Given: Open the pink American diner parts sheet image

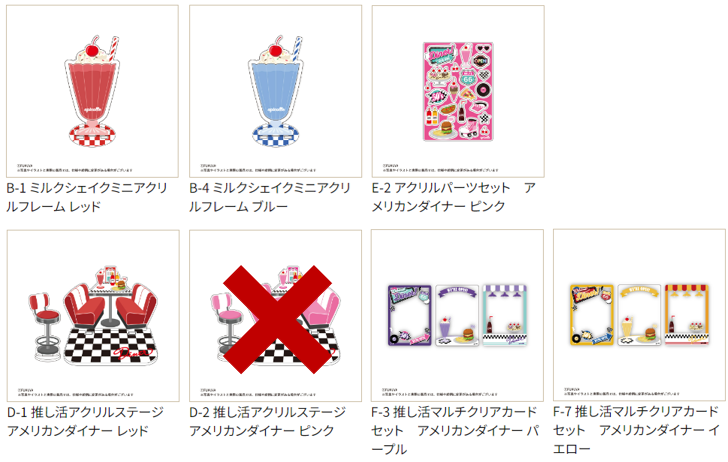Looking at the screenshot, I should pos(458,91).
